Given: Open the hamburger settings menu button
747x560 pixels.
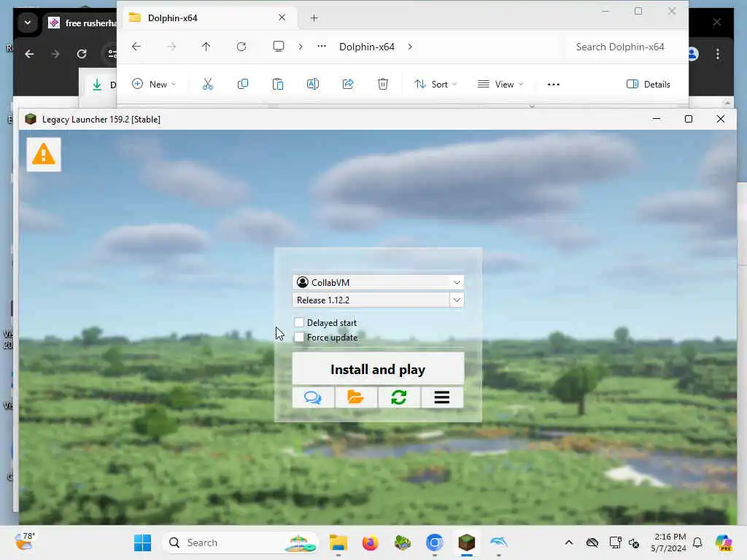Looking at the screenshot, I should (441, 397).
